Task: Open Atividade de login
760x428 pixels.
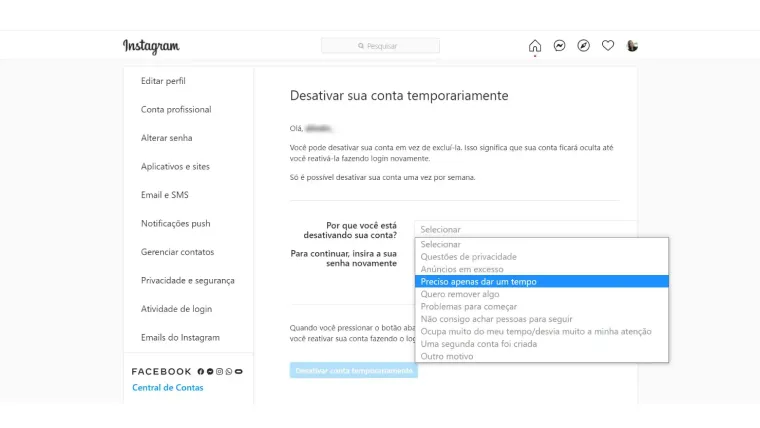Action: click(176, 309)
